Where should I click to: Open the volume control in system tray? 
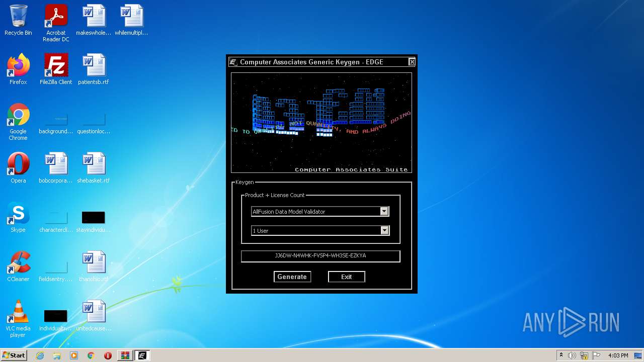click(x=572, y=355)
